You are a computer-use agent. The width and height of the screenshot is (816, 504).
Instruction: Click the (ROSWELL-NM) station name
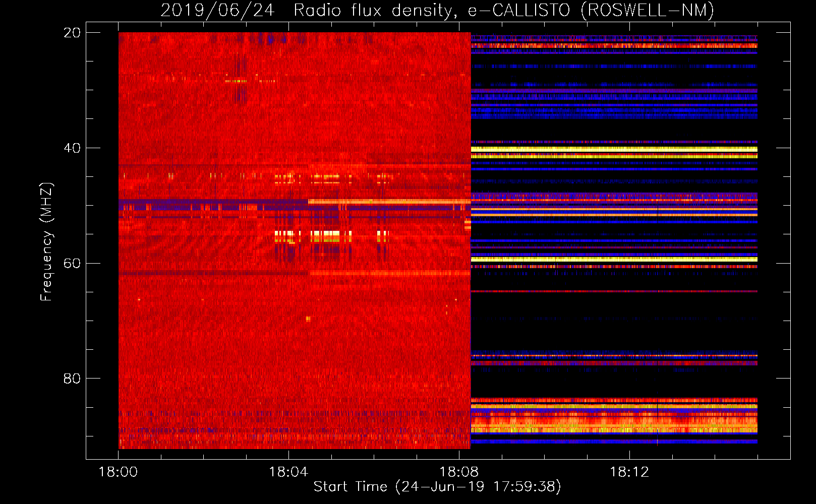647,10
